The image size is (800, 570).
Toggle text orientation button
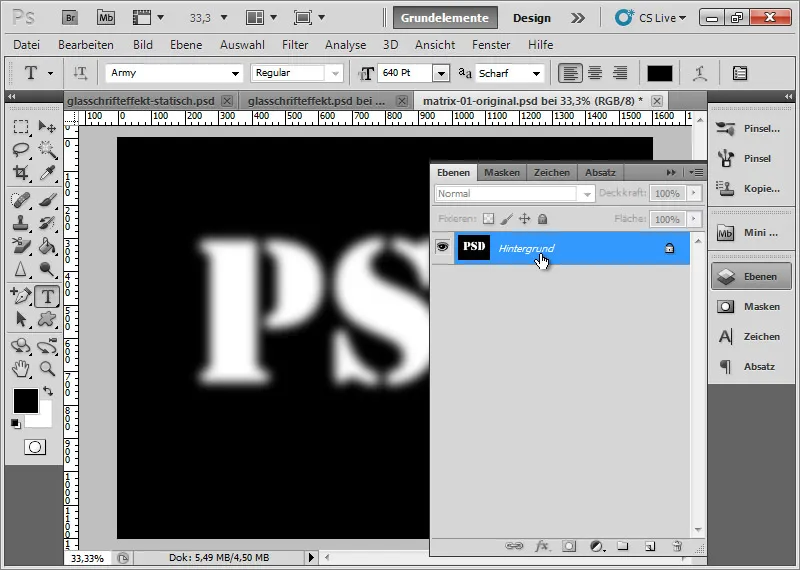pyautogui.click(x=80, y=73)
